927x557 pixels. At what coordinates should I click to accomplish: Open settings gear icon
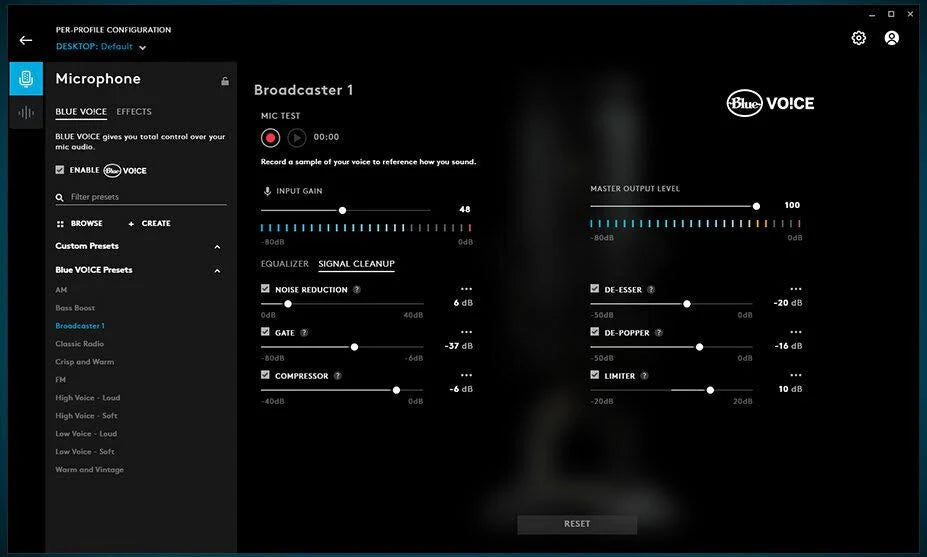(859, 38)
